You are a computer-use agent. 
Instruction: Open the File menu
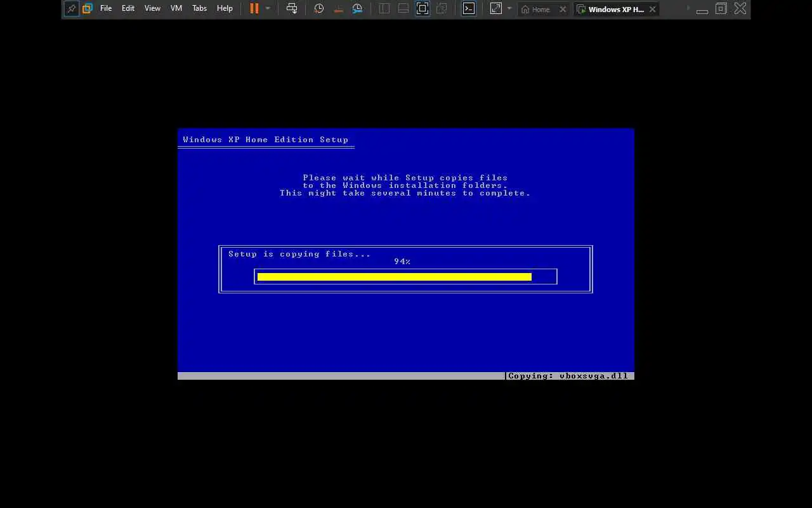click(x=106, y=8)
